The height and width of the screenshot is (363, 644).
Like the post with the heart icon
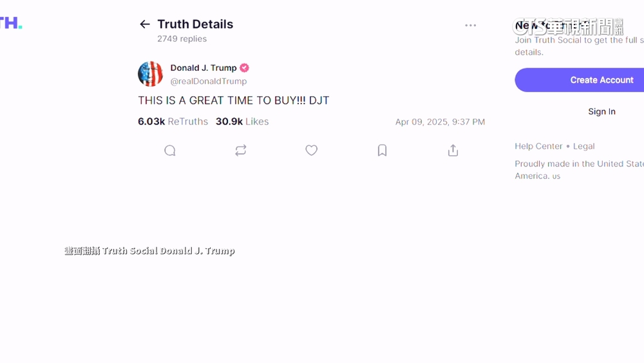(x=312, y=150)
